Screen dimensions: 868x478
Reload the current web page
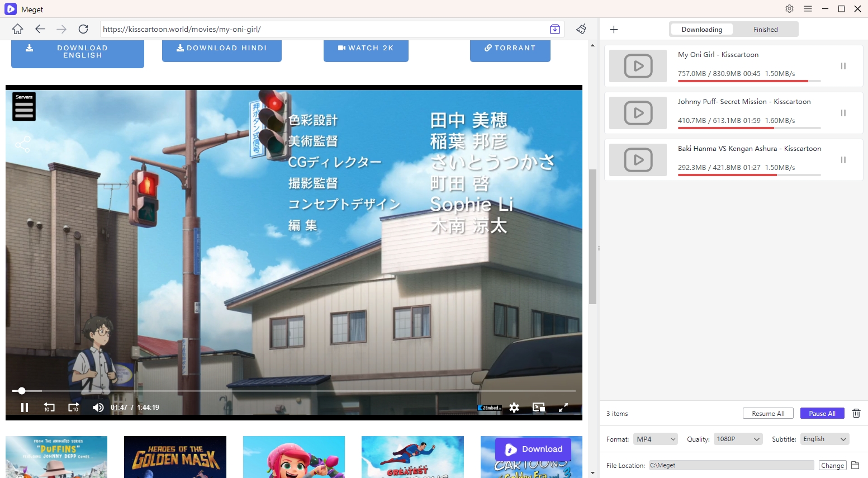coord(83,29)
